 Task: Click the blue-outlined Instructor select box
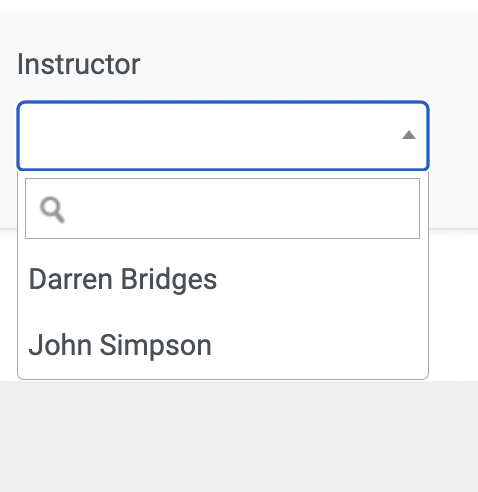(x=223, y=136)
